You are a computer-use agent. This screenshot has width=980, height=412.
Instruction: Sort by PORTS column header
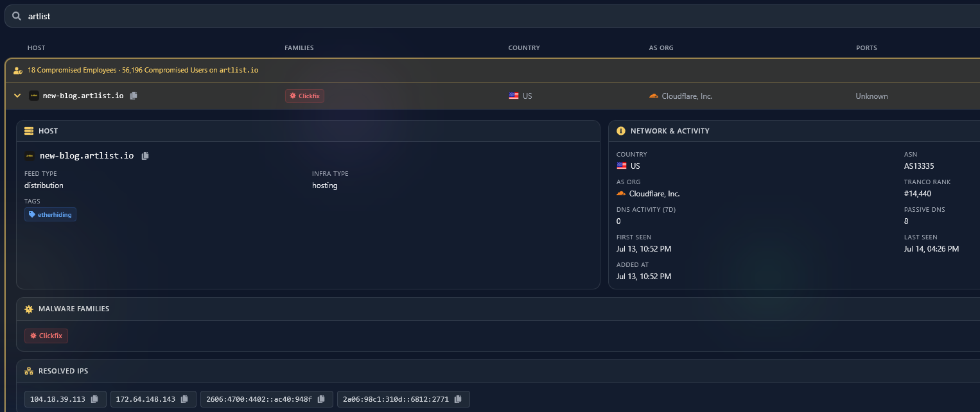[866, 48]
